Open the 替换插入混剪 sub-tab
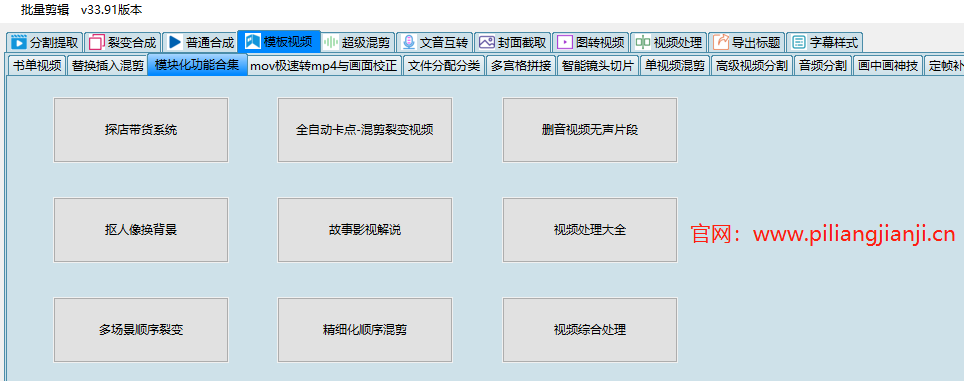 coord(107,65)
